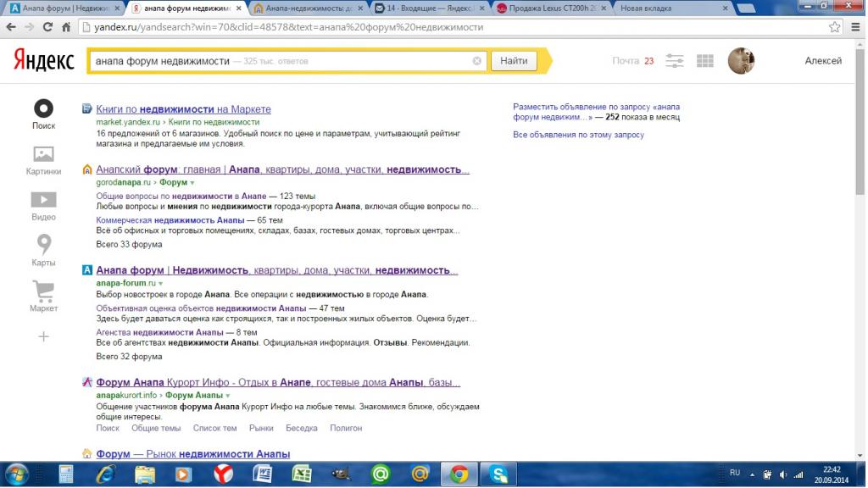The height and width of the screenshot is (488, 868).
Task: Open the Yandex services grid icon
Action: (704, 61)
